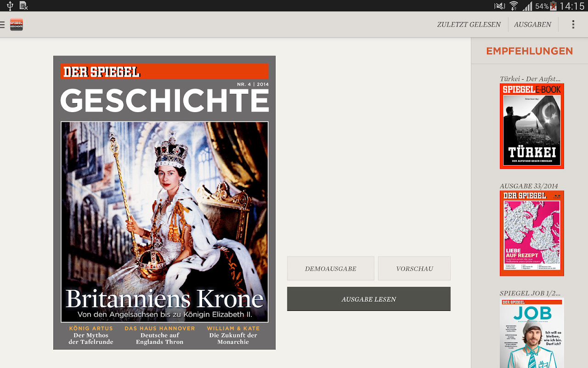
Task: Tap the Wi-Fi status icon
Action: pos(514,6)
